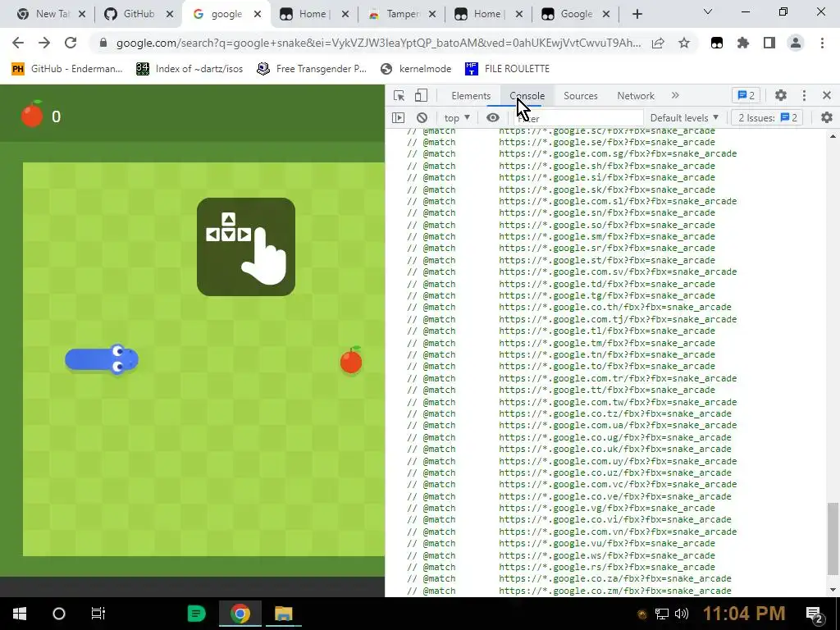The width and height of the screenshot is (840, 630).
Task: Open console settings gear icon
Action: point(827,118)
